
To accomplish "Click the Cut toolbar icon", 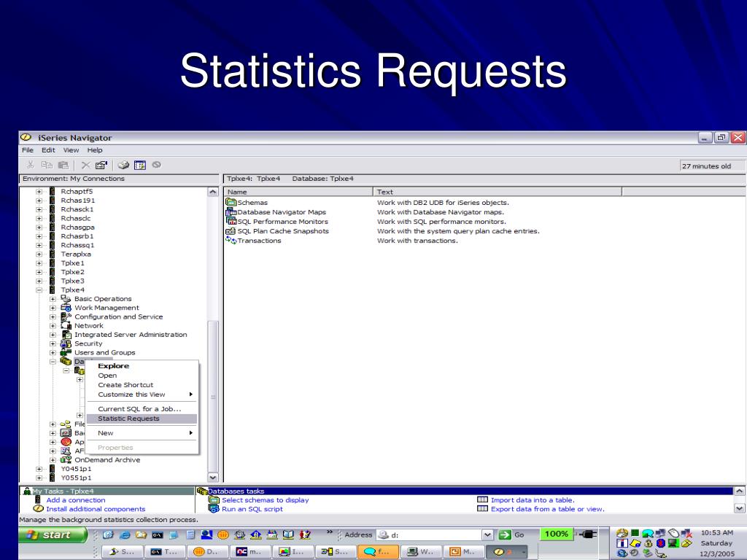I will point(31,165).
